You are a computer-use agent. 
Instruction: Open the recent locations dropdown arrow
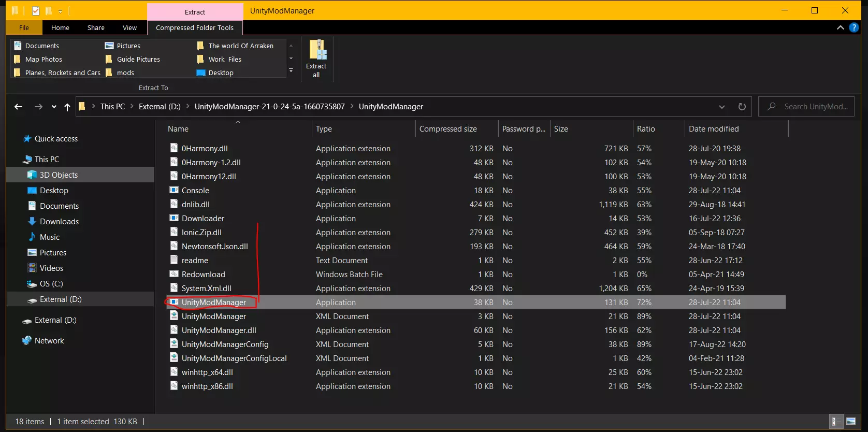tap(54, 107)
